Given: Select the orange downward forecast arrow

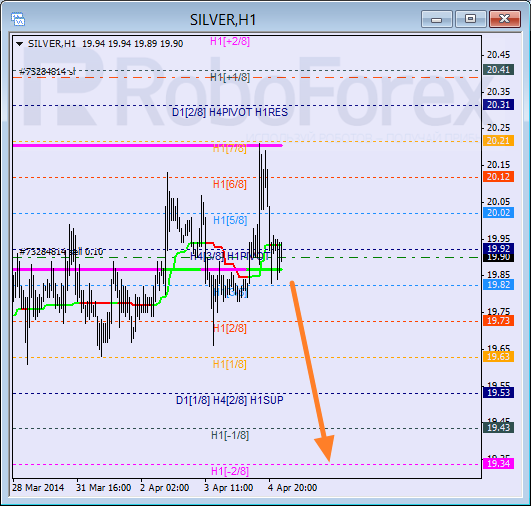Looking at the screenshot, I should pos(312,371).
